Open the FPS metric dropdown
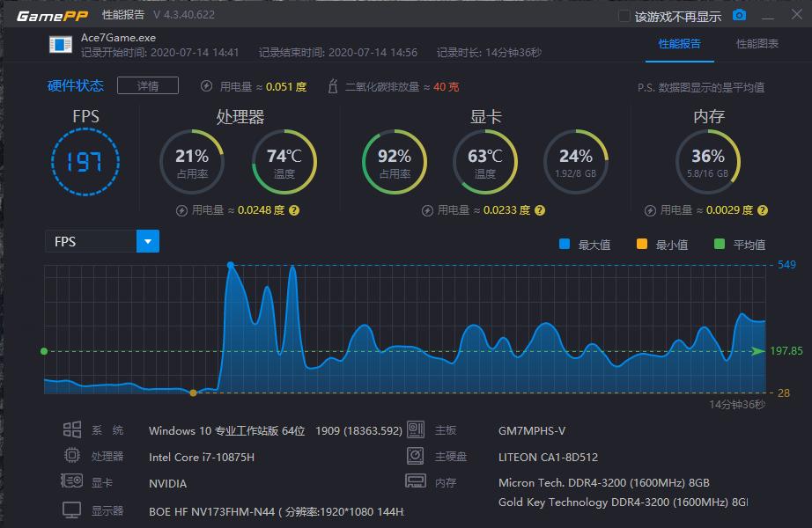This screenshot has width=812, height=528. pyautogui.click(x=92, y=240)
